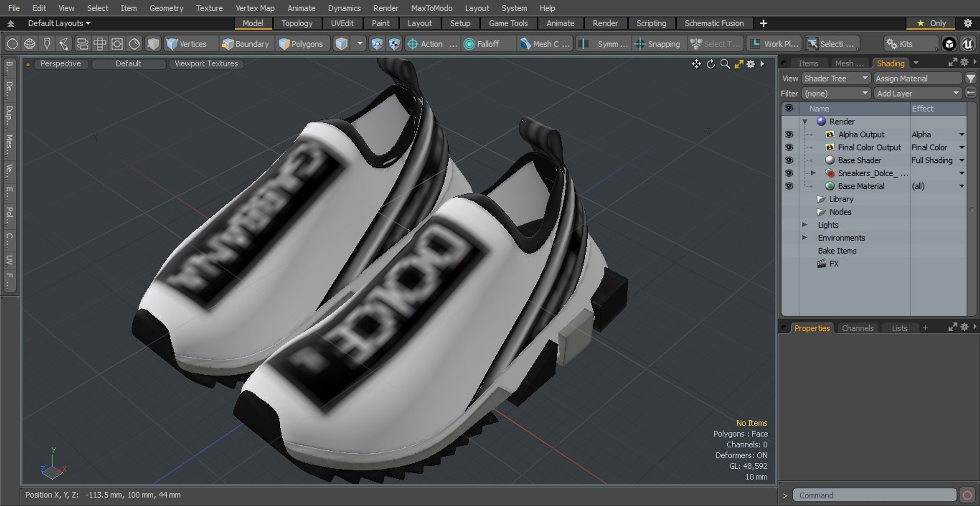Click the viewport rotate icon
The width and height of the screenshot is (980, 506).
pyautogui.click(x=710, y=64)
